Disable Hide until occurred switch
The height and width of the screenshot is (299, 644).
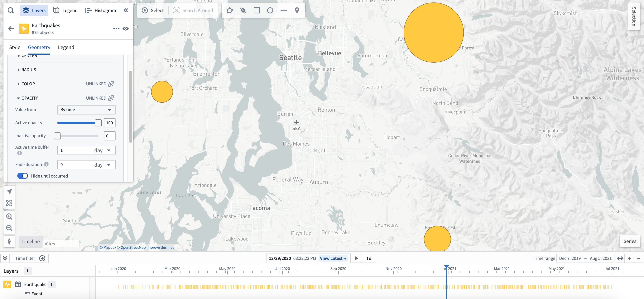22,176
